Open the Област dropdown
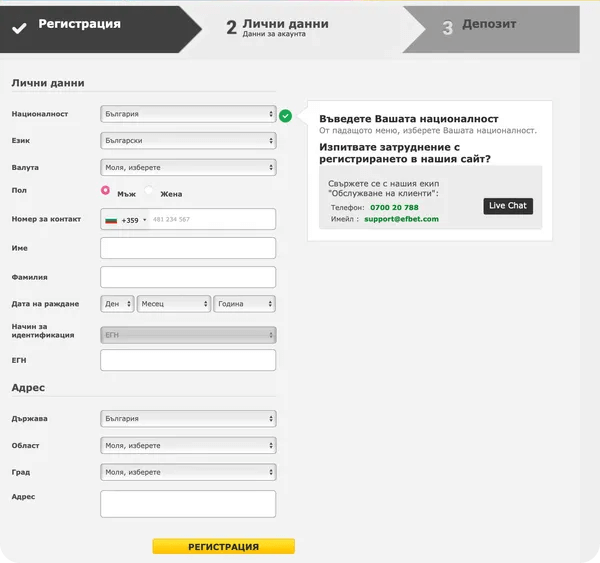The height and width of the screenshot is (563, 600). [x=188, y=446]
